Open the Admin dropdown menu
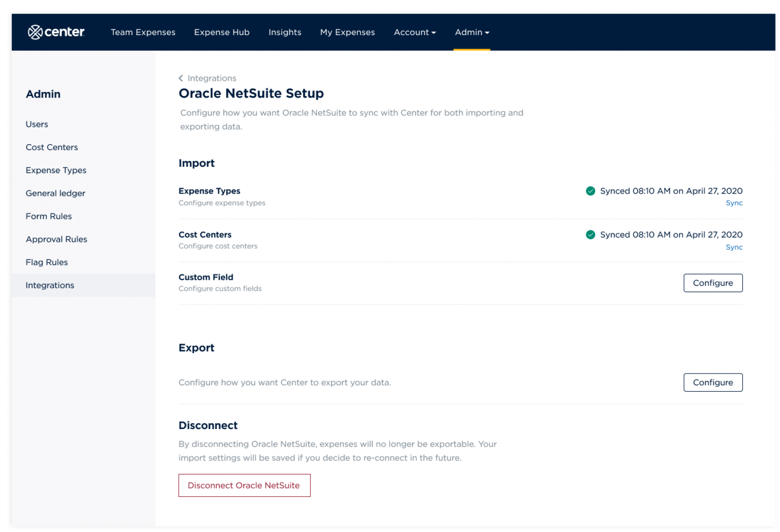 pyautogui.click(x=472, y=32)
